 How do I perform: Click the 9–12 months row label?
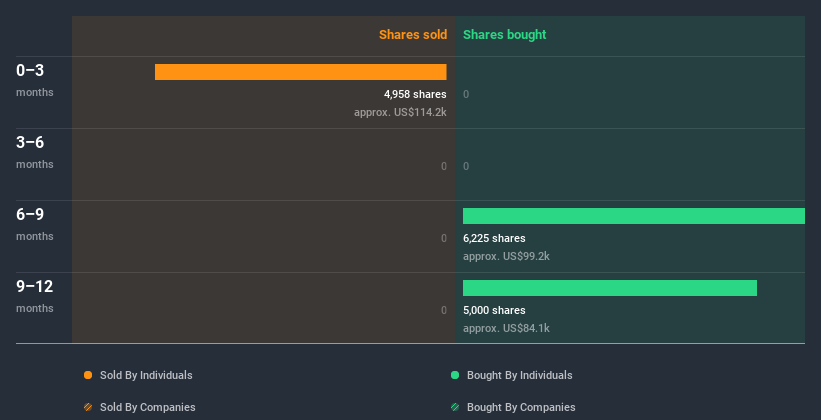coord(35,296)
